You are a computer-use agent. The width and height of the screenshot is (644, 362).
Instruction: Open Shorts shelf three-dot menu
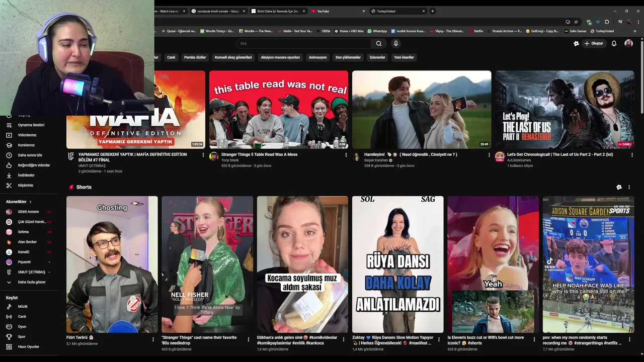pos(629,187)
